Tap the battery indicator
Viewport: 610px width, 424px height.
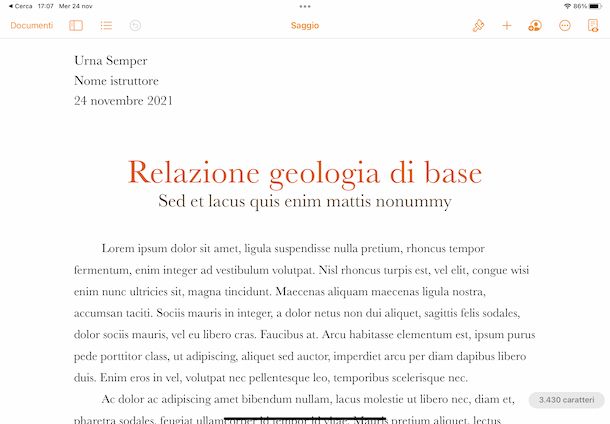click(x=596, y=6)
